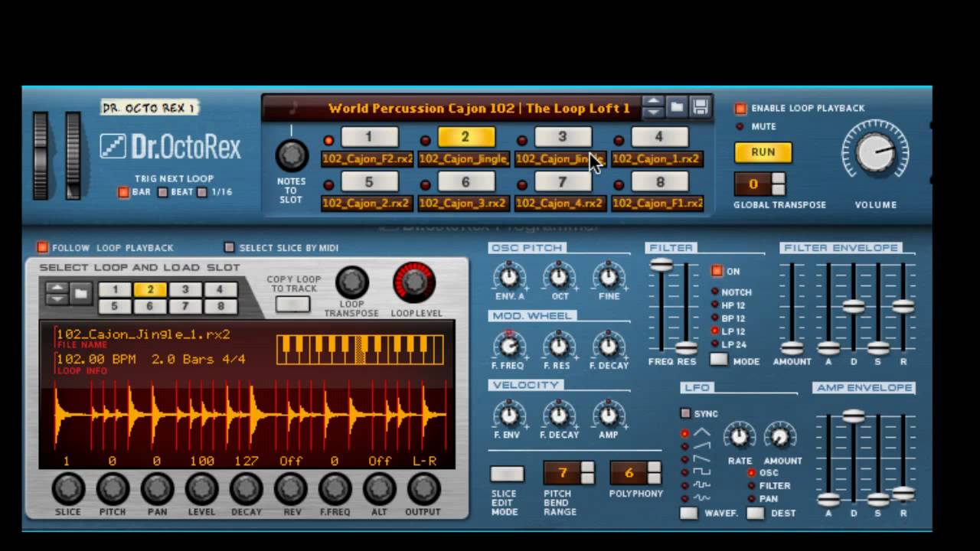The image size is (980, 551).
Task: Adjust Polyphony stepper
Action: [x=654, y=473]
